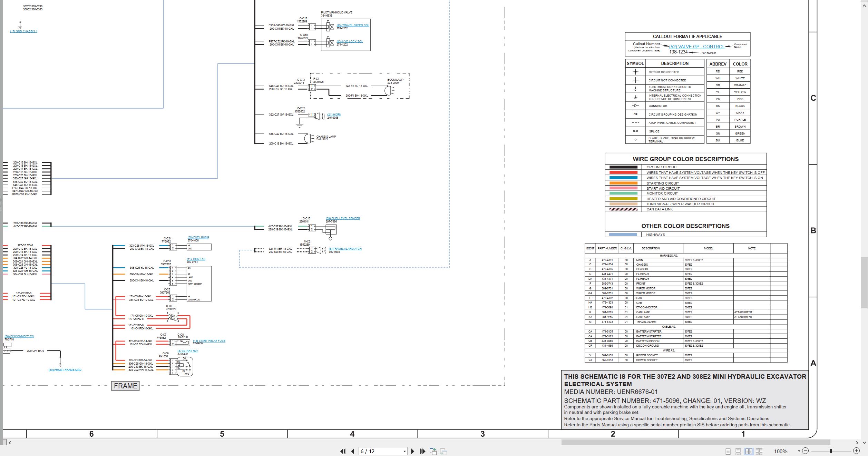Follow the (45) TRAVEL SPEED SOL link
Viewport: 868px width, 456px height.
coord(353,25)
